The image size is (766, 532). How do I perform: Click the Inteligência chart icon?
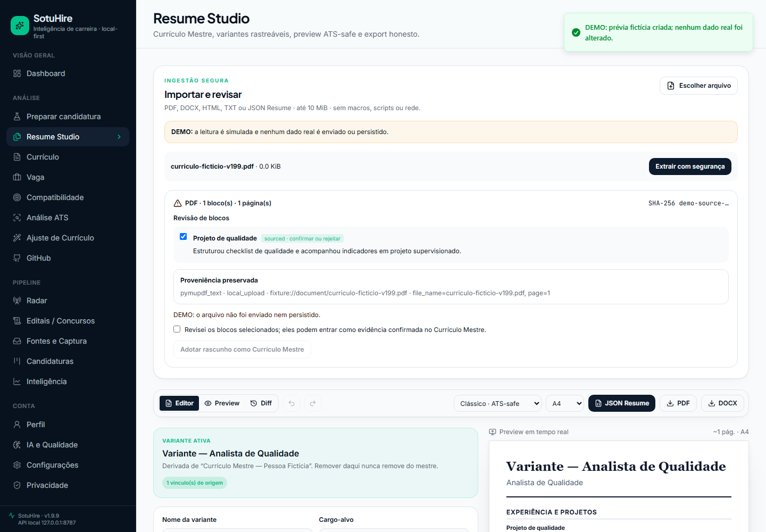17,381
